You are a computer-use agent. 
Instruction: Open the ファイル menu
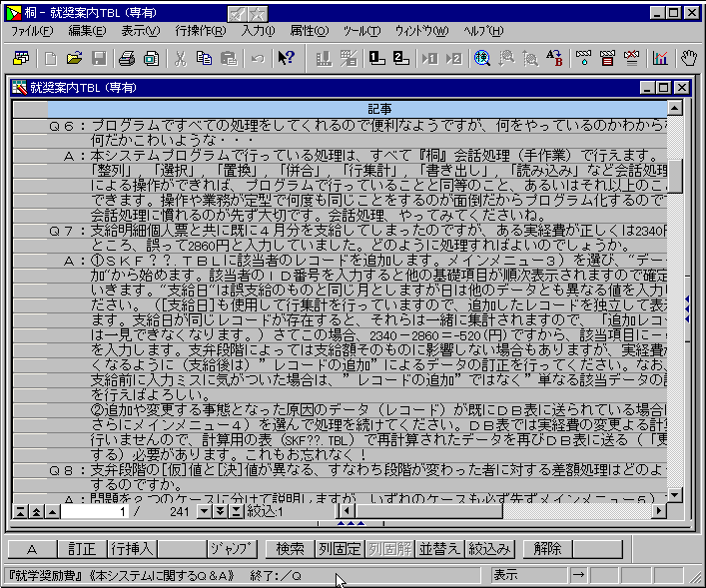click(x=32, y=31)
